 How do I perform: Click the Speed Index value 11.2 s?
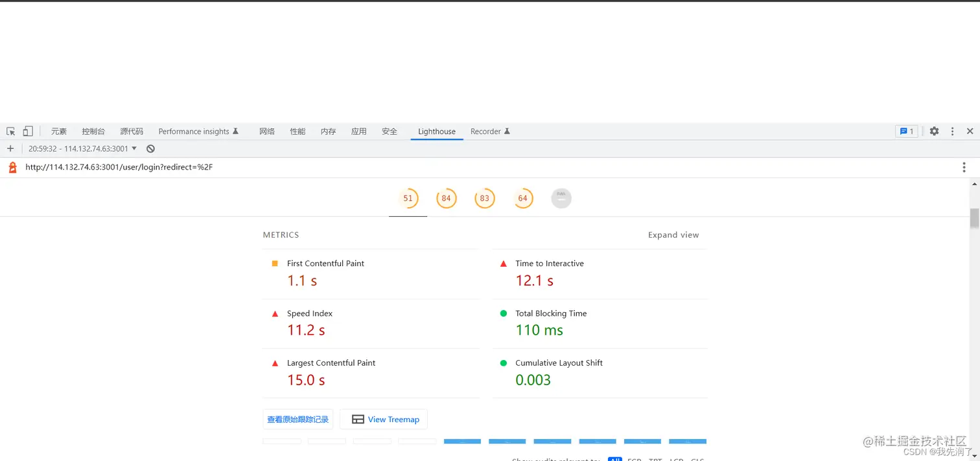(x=306, y=331)
